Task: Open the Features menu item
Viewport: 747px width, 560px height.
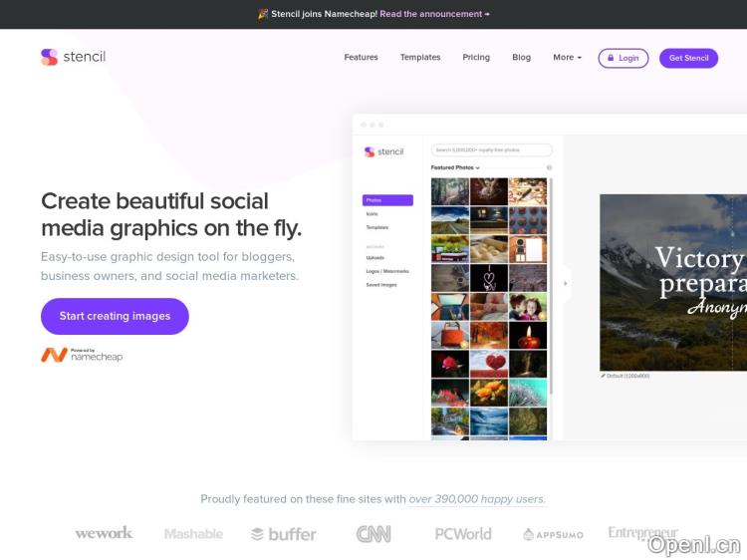Action: click(x=361, y=58)
